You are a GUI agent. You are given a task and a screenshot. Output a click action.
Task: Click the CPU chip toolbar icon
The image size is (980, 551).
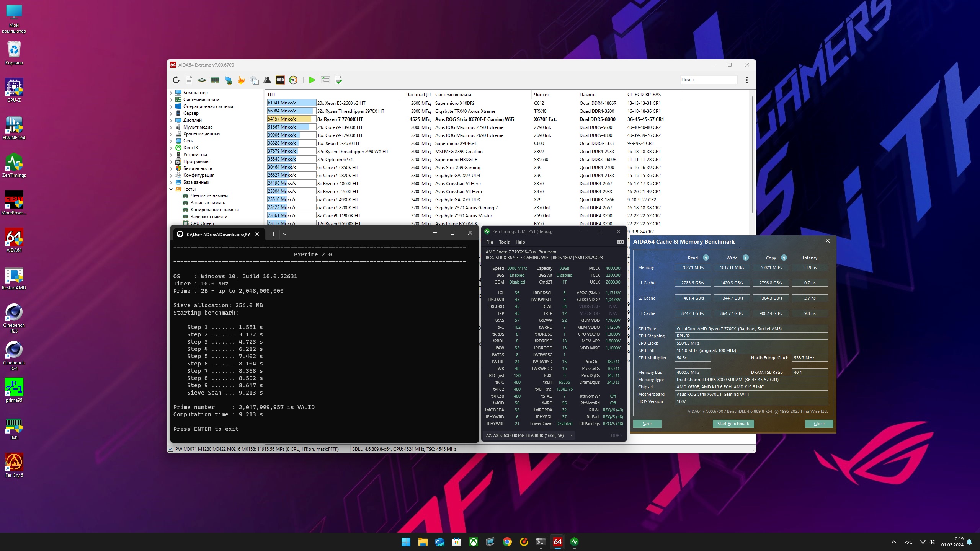pos(202,80)
